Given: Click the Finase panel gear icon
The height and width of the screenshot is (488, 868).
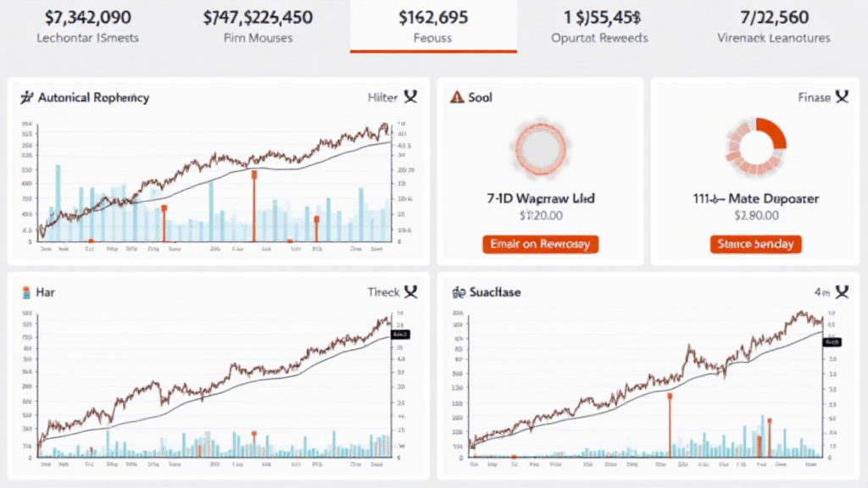Looking at the screenshot, I should coord(843,97).
